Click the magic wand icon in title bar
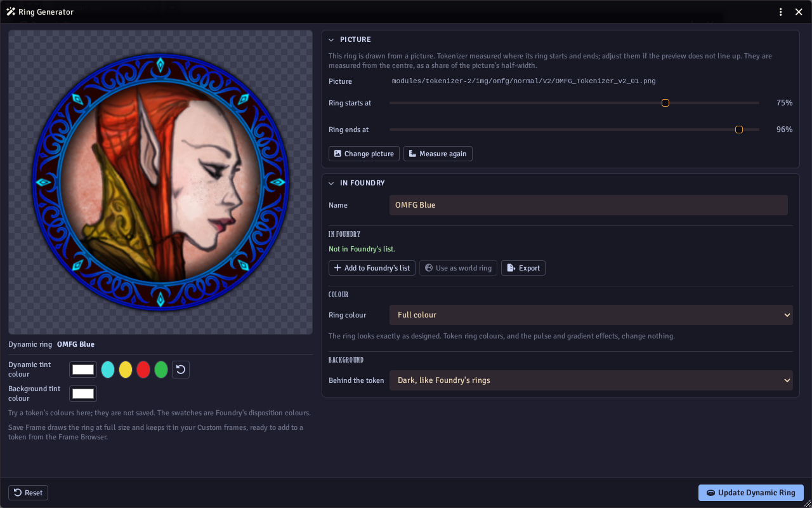 pyautogui.click(x=11, y=12)
